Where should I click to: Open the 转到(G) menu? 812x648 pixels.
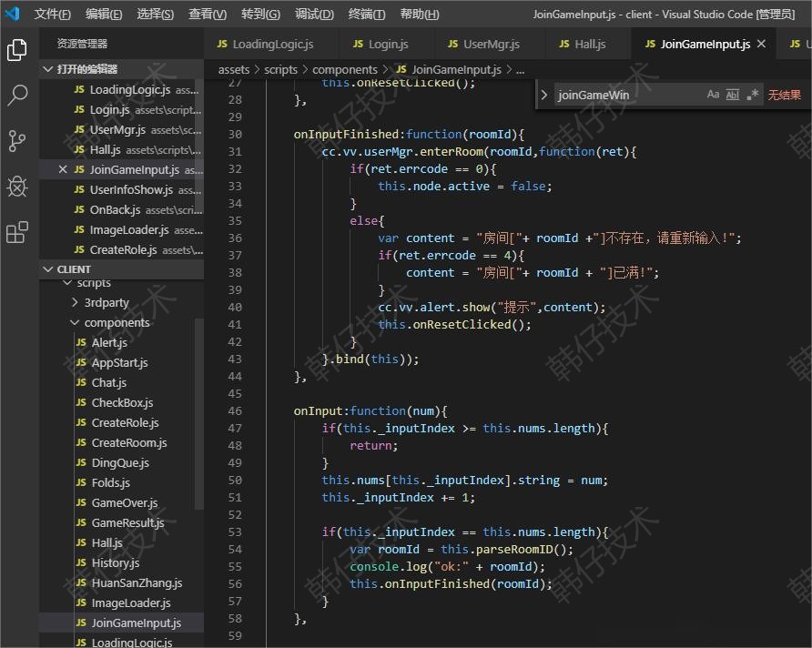point(260,14)
